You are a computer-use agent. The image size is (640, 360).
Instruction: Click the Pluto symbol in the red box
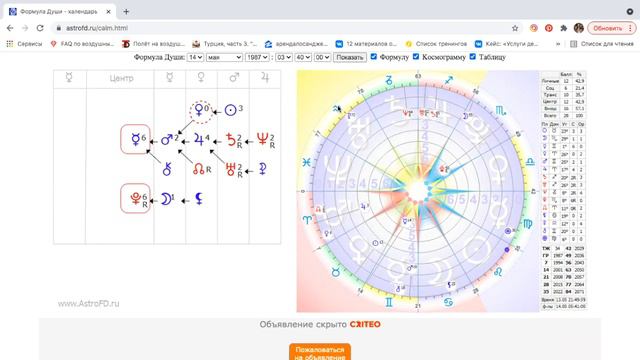click(x=136, y=199)
